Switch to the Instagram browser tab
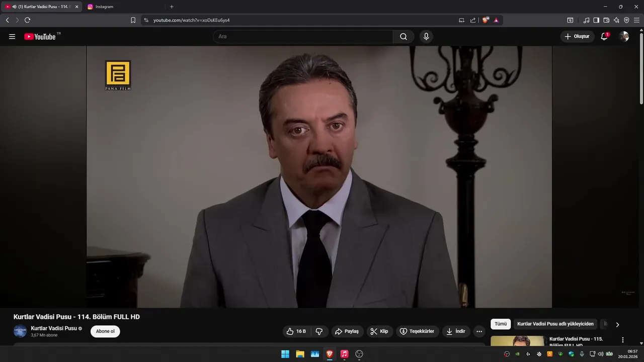Screen dimensions: 644x362 123,7
